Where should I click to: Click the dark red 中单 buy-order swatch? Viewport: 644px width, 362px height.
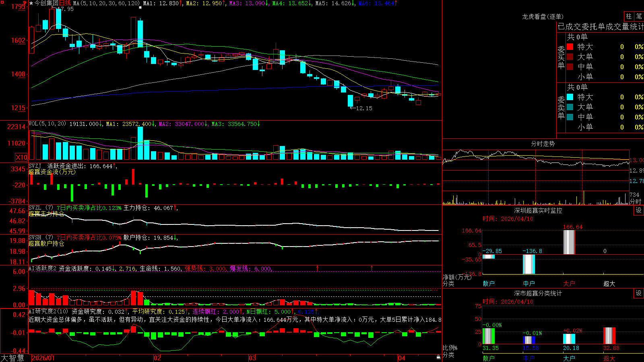click(x=570, y=66)
